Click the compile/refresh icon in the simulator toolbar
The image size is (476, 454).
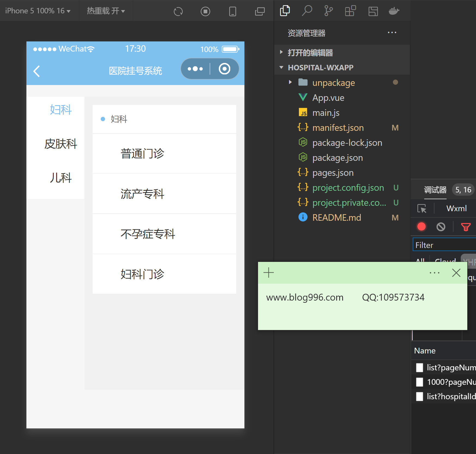[x=178, y=11]
